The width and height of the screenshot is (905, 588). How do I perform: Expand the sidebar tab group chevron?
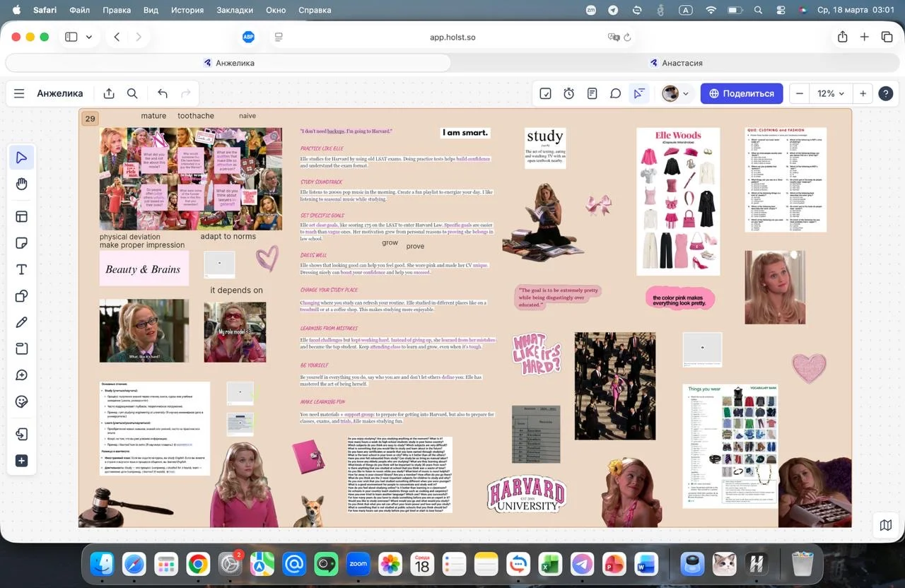coord(89,37)
